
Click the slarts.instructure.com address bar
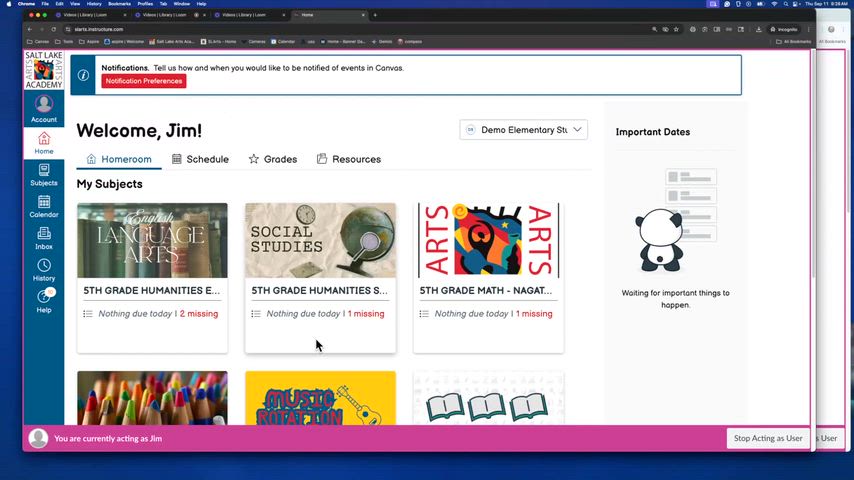[300, 29]
